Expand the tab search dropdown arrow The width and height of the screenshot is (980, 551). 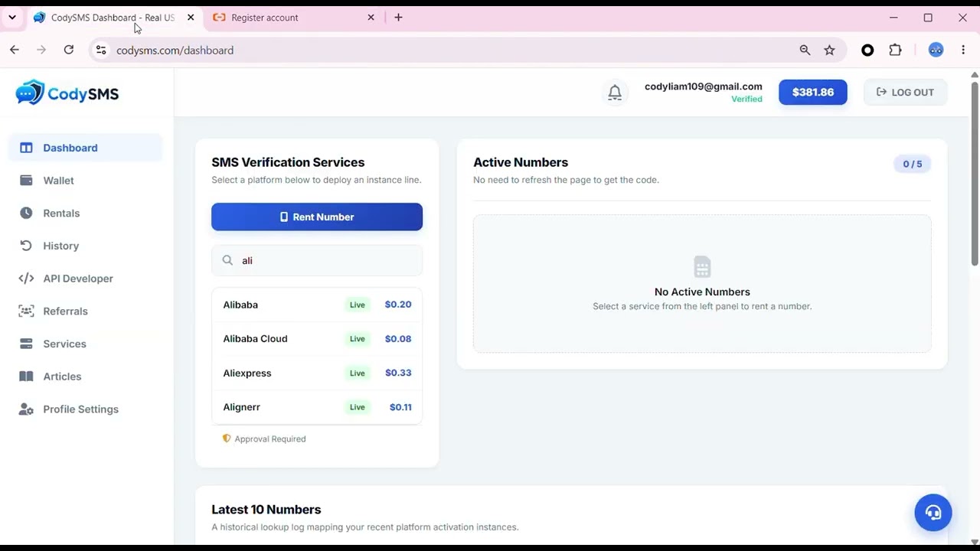(x=12, y=17)
